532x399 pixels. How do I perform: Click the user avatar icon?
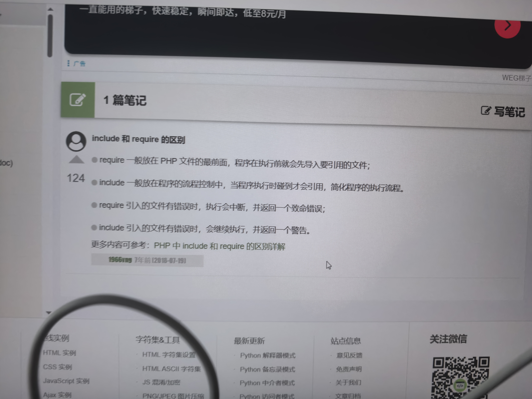pos(76,141)
